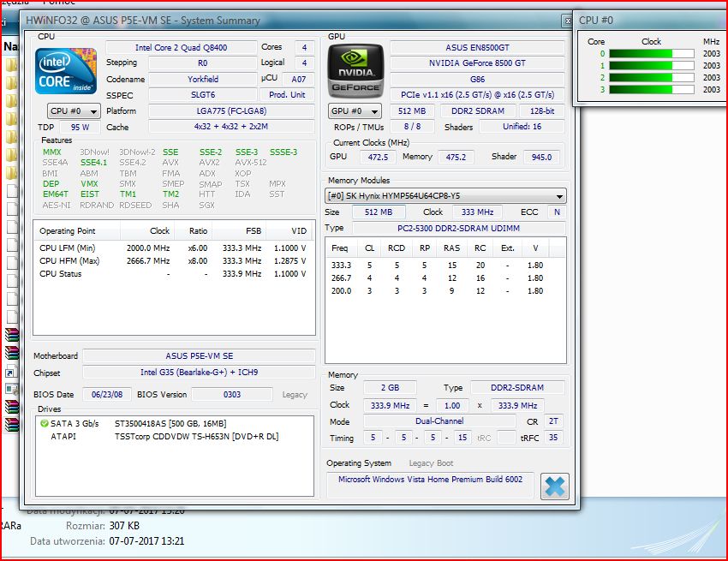Click the LGA775 (FC-LGA8) platform field

tap(231, 111)
